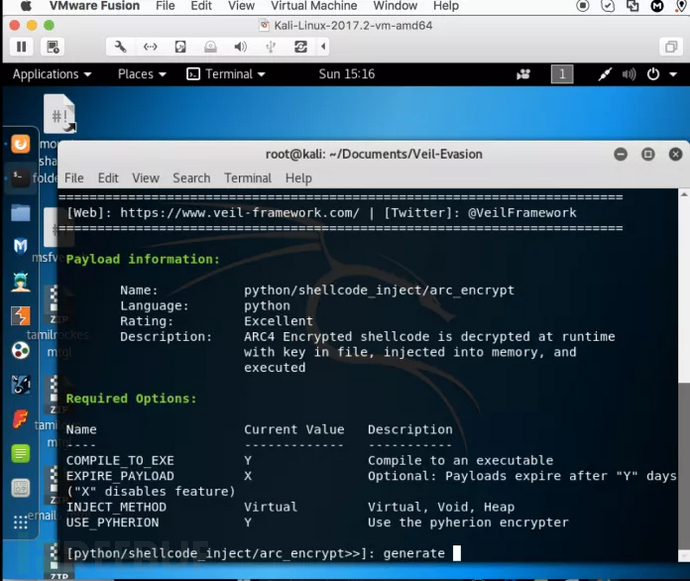Click the hard disk device icon
Image resolution: width=690 pixels, height=581 pixels.
coord(180,47)
